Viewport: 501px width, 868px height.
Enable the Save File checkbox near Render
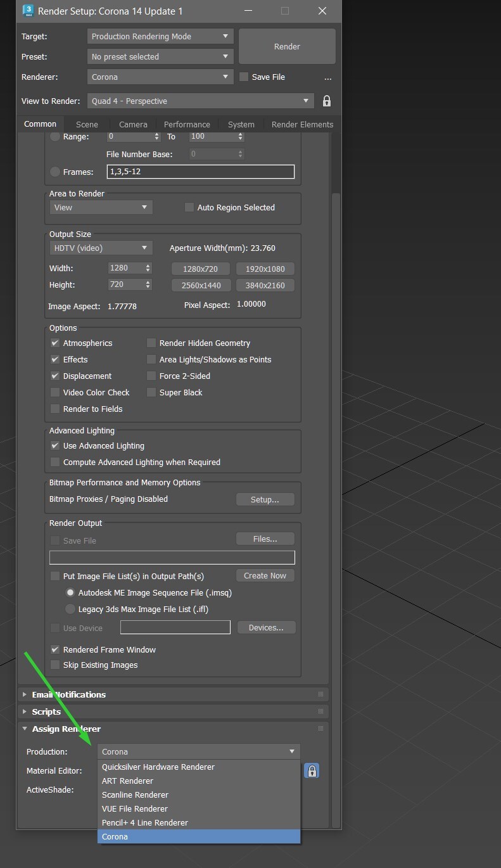244,77
